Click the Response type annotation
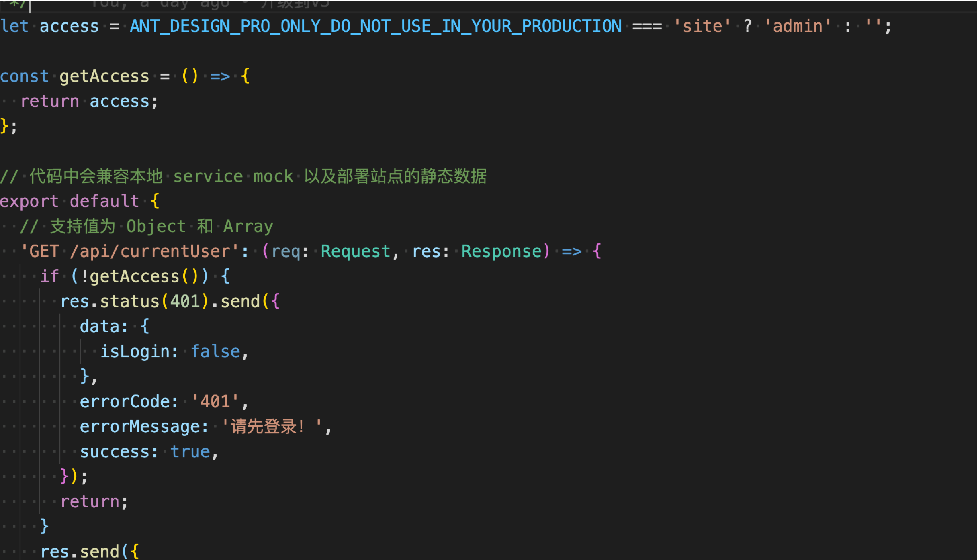Screen dimensions: 978x560 pos(501,251)
